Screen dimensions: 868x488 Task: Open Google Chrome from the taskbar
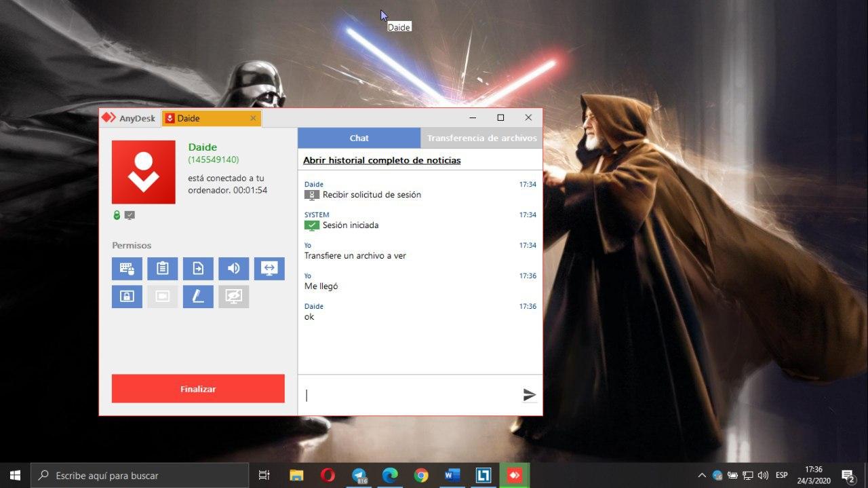point(421,475)
